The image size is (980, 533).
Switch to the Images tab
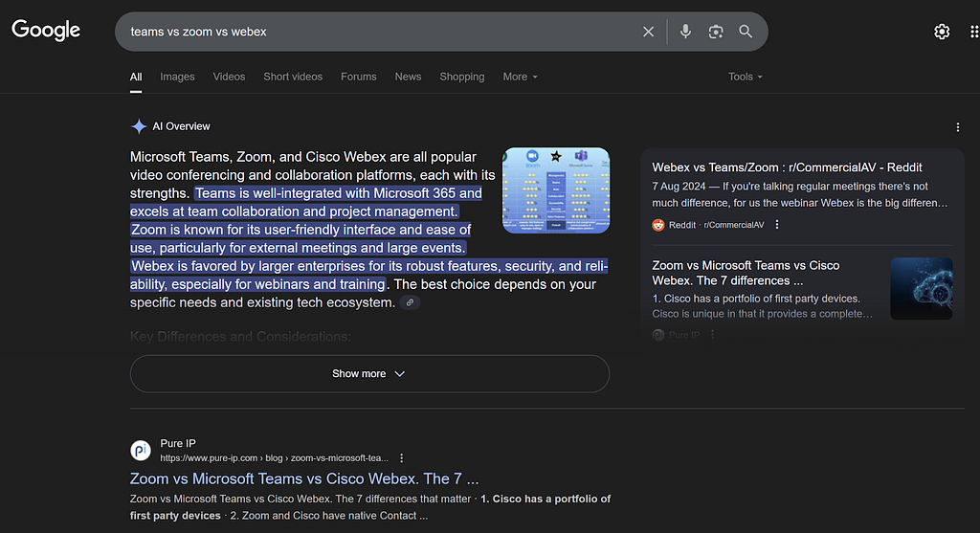[177, 77]
